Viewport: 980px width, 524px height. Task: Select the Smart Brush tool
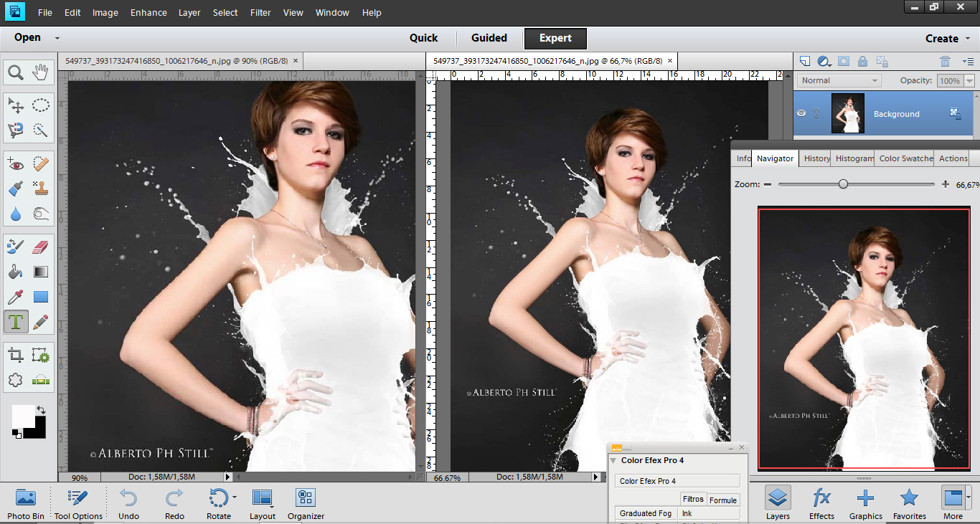pos(16,189)
